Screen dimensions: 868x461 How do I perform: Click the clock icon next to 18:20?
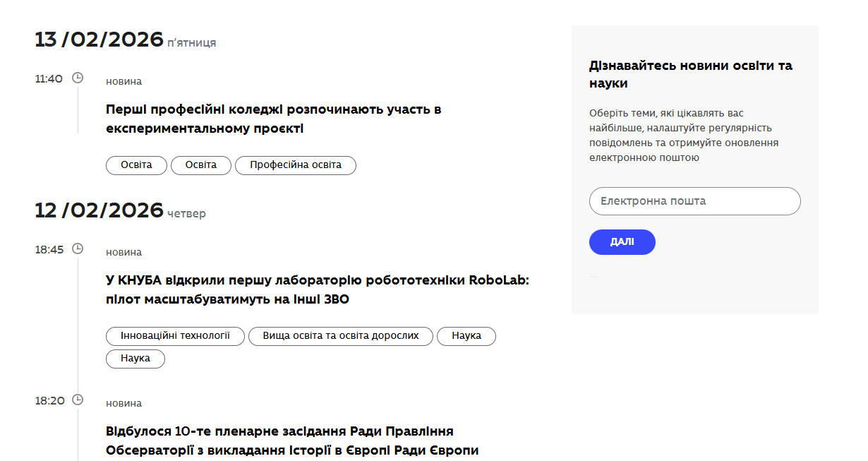[x=78, y=400]
